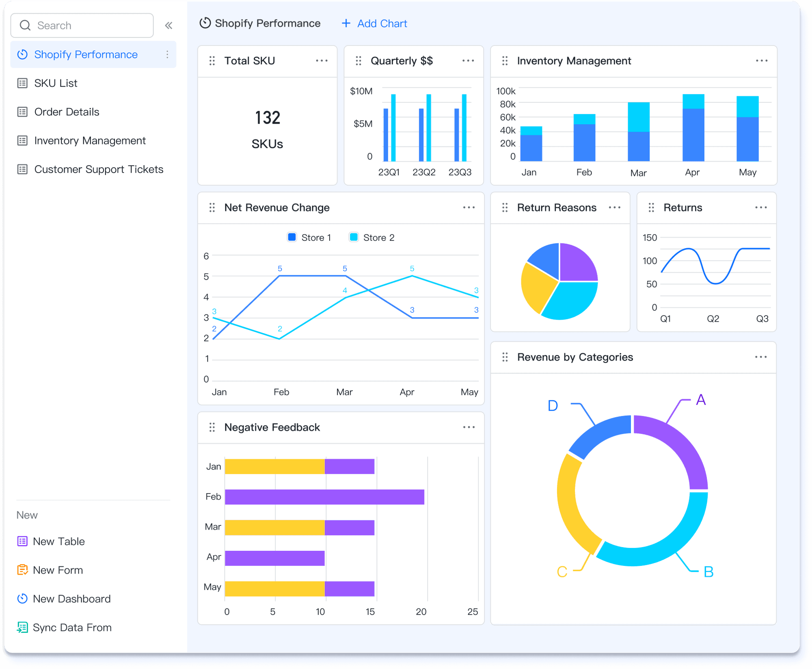Image resolution: width=812 pixels, height=669 pixels.
Task: Open Shopify Performance sidebar item
Action: point(93,54)
